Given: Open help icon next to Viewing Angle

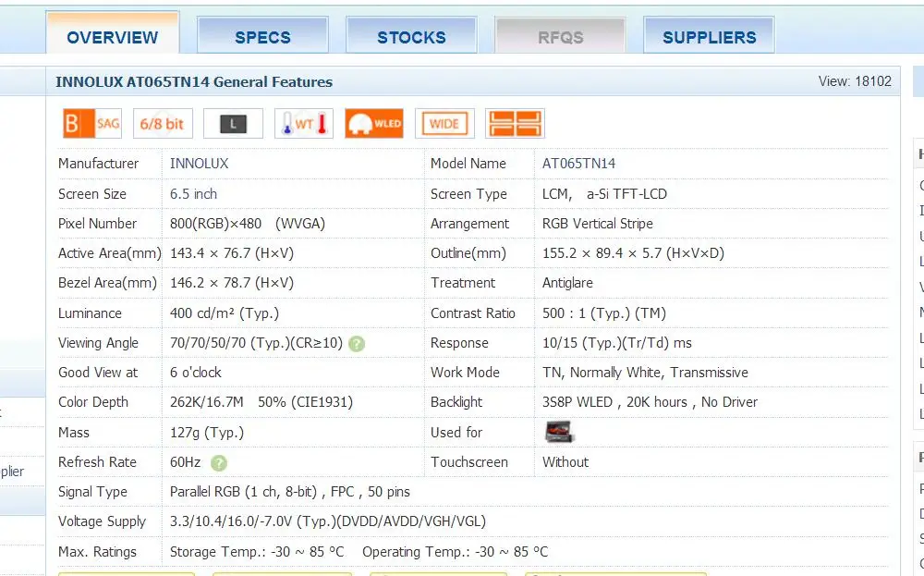Looking at the screenshot, I should coord(357,344).
